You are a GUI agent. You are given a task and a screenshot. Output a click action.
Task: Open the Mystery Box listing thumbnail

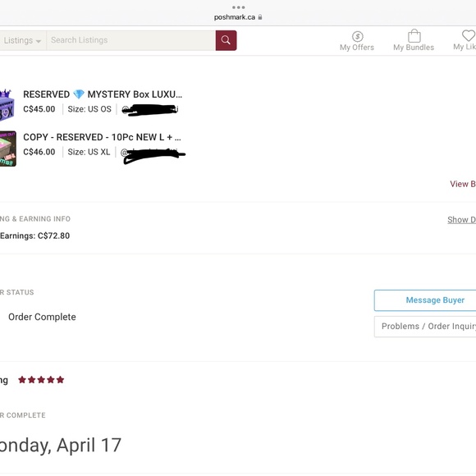click(7, 105)
